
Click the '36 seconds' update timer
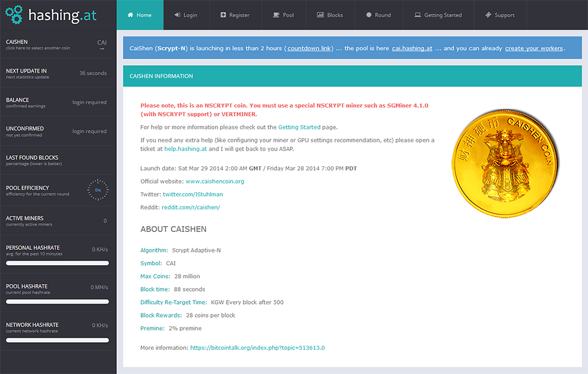coord(93,73)
